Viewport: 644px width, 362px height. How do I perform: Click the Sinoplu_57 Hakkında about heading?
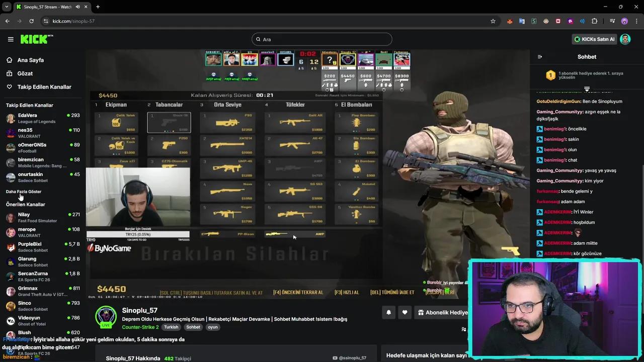point(133,358)
